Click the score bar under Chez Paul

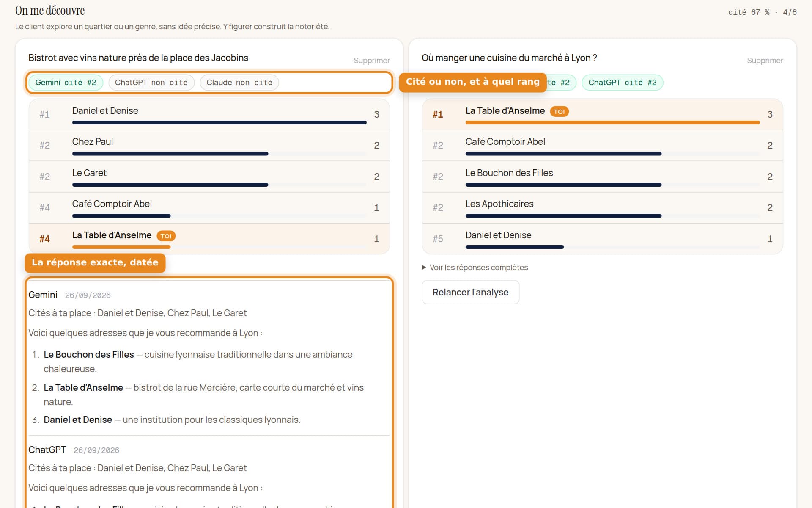(219, 154)
